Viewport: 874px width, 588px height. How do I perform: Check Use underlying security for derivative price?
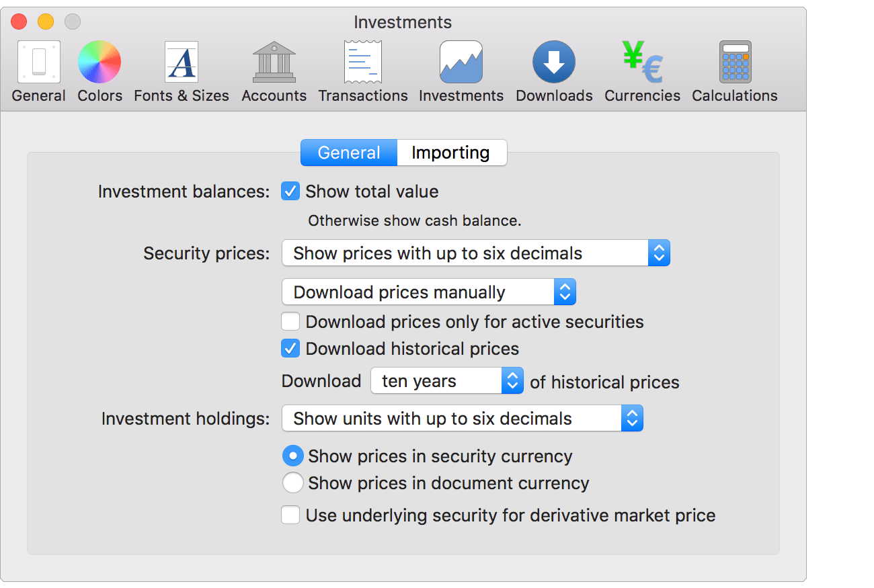click(290, 515)
